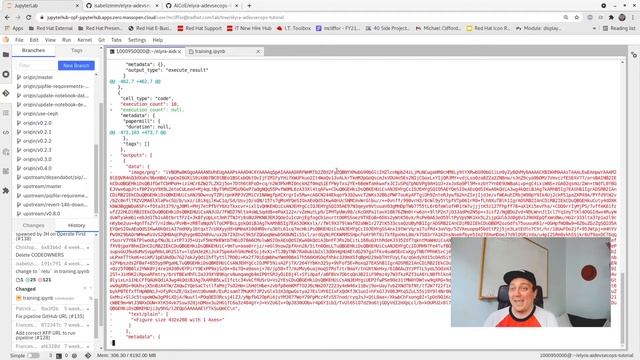Bookmark this page with the star icon
Image resolution: width=640 pixels, height=360 pixels.
577,18
